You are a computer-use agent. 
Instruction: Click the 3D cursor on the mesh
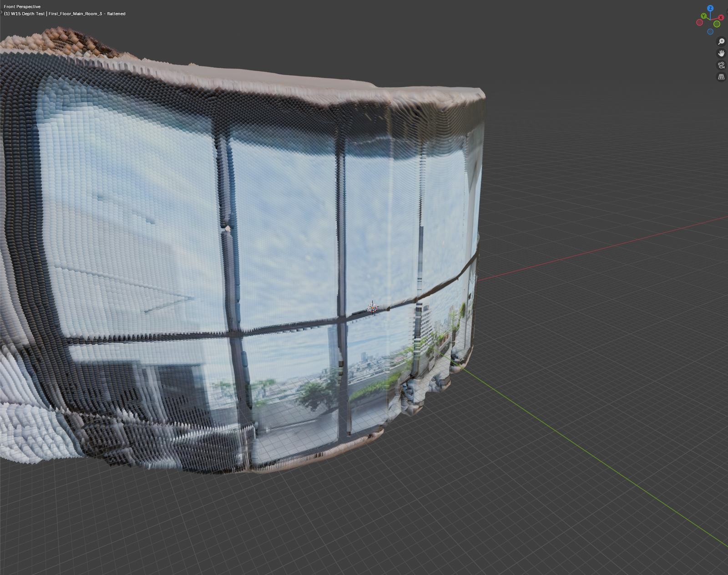(372, 308)
